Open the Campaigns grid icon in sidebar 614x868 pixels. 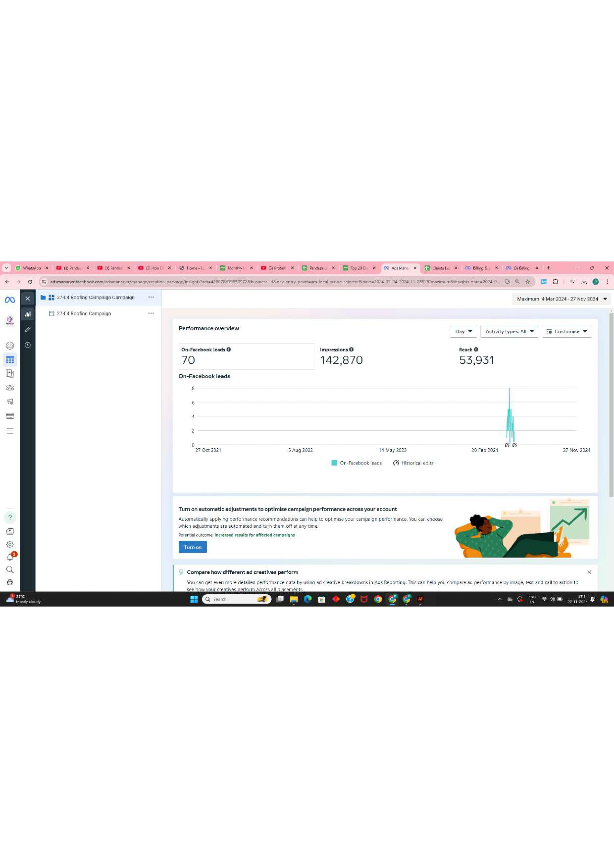point(10,359)
